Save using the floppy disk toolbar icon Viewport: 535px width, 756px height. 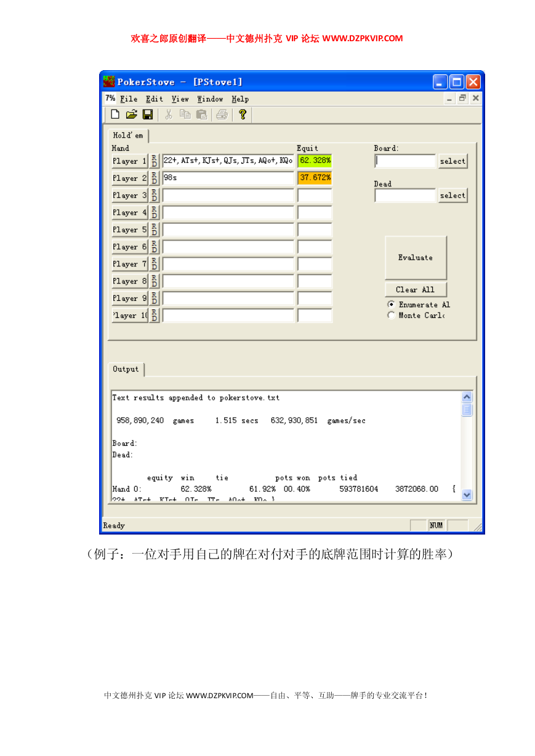(x=148, y=114)
